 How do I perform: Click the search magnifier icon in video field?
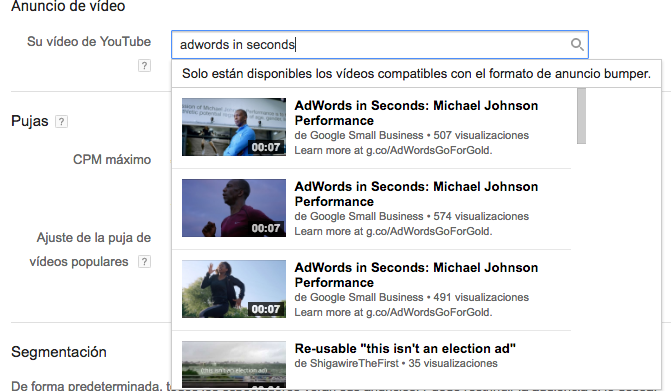coord(577,44)
